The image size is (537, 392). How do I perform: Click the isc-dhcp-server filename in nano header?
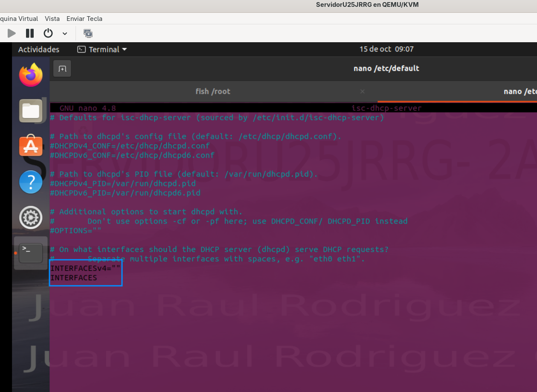click(386, 108)
